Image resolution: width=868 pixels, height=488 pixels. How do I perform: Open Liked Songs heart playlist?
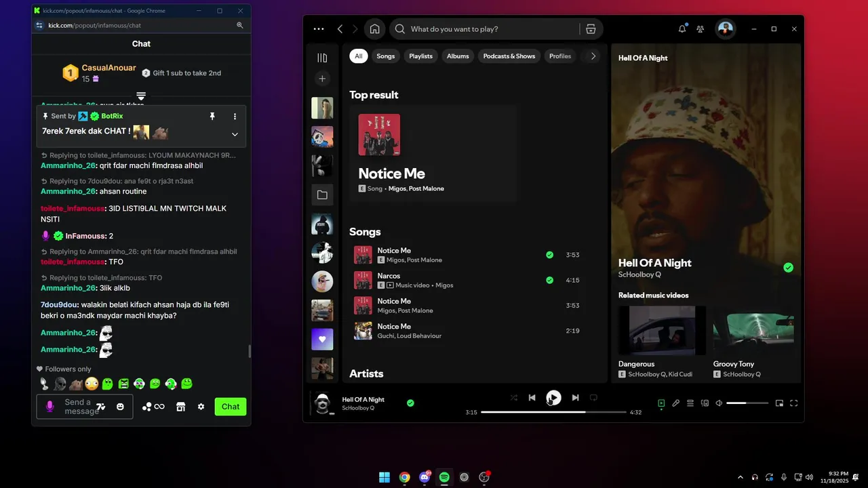point(322,339)
